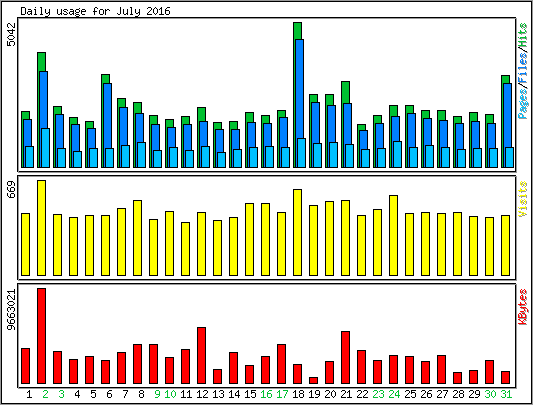Select green day 31 axis label

506,394
